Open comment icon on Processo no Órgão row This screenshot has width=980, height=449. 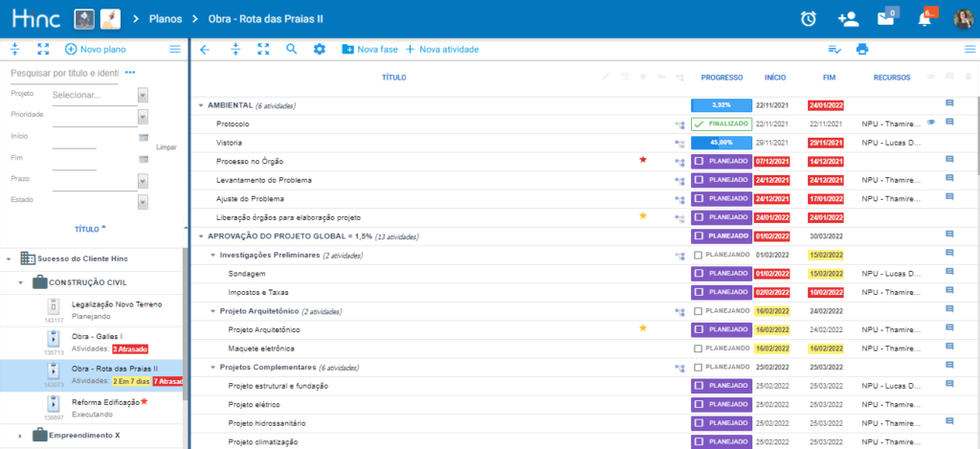949,160
